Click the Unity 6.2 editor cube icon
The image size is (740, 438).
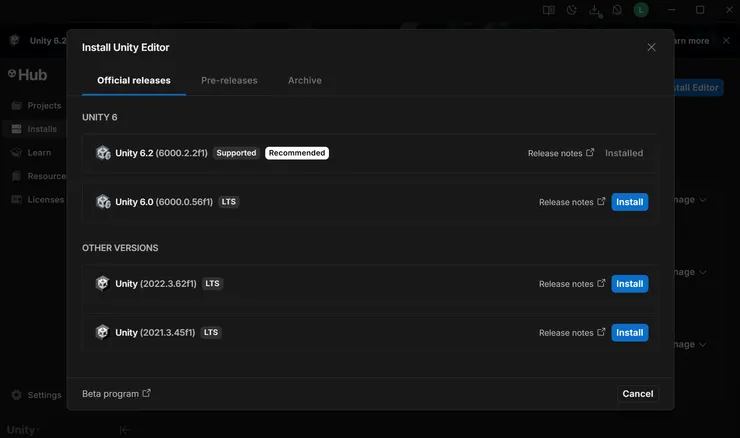(103, 153)
